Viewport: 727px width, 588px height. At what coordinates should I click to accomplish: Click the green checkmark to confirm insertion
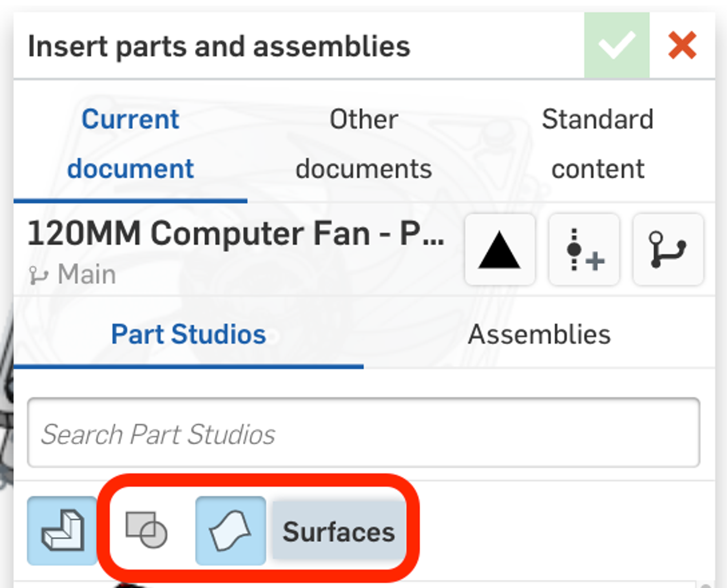616,45
